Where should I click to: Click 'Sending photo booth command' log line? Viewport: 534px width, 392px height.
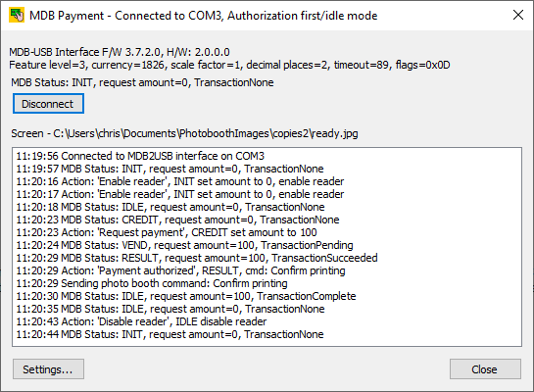click(152, 283)
